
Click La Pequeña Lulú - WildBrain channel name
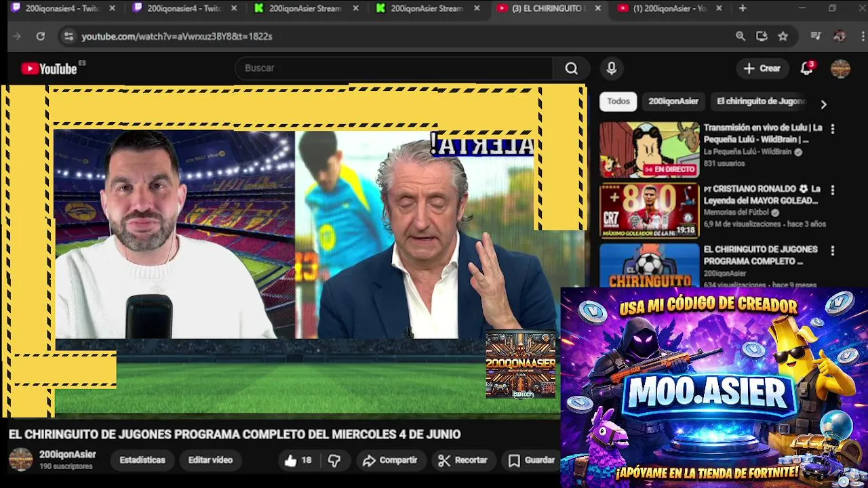[x=747, y=152]
